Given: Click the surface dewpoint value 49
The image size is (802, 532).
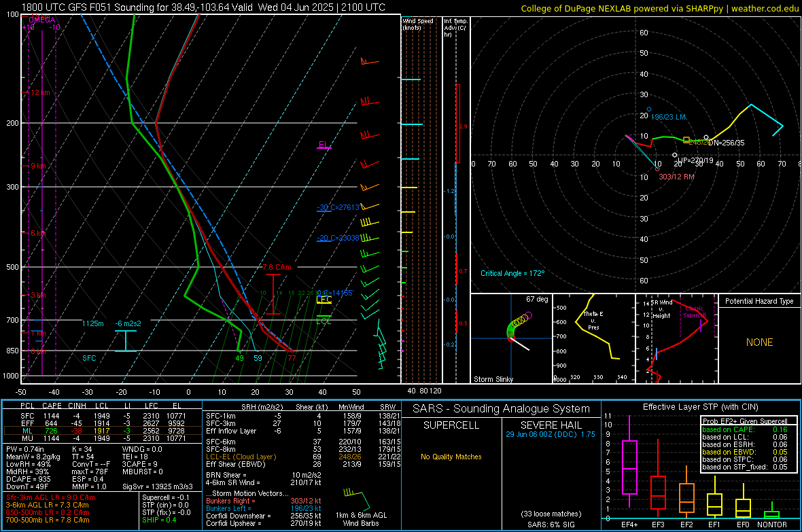Looking at the screenshot, I should click(x=239, y=358).
